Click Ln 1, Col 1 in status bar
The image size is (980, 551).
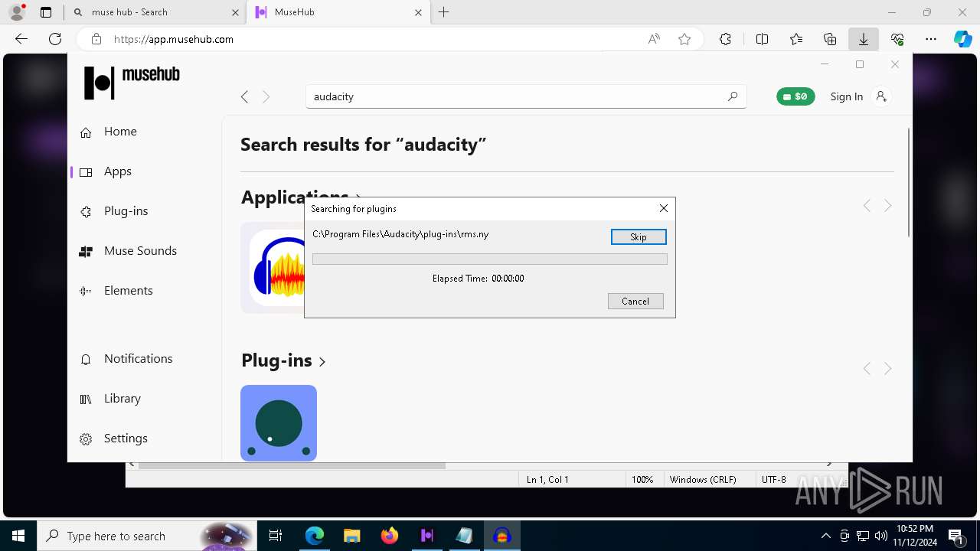click(x=547, y=480)
